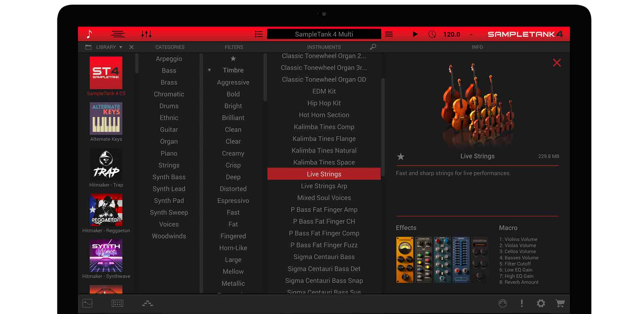
Task: Open the parts layers view icon
Action: [118, 34]
